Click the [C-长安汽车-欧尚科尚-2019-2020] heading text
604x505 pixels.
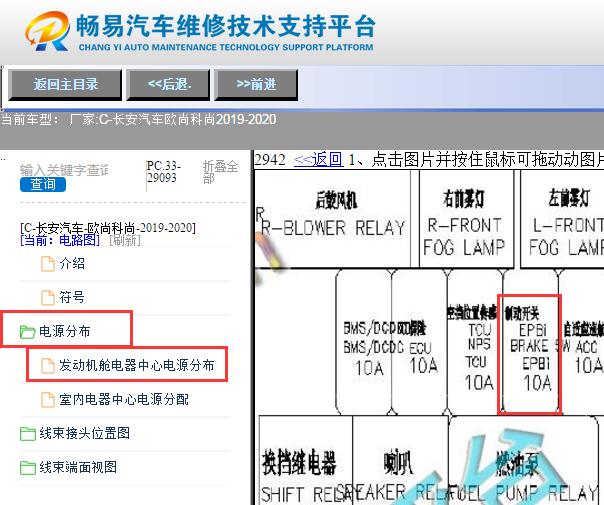pyautogui.click(x=108, y=228)
